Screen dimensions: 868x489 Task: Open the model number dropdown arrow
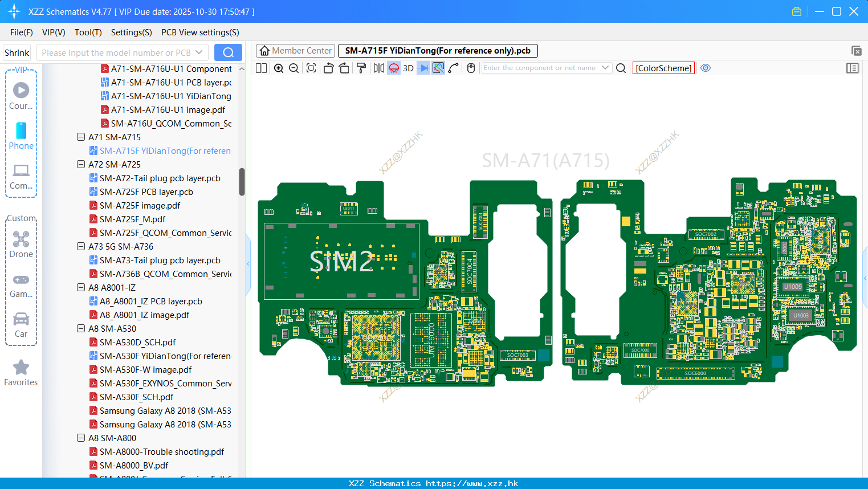(x=199, y=52)
